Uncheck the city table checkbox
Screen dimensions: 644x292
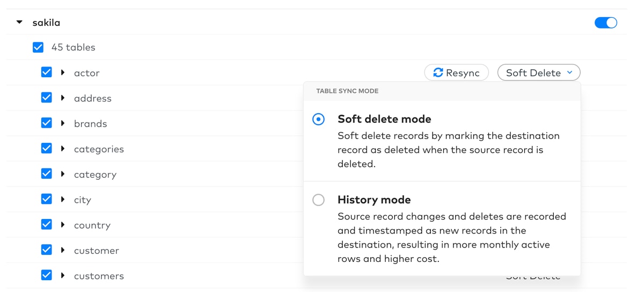pos(47,199)
